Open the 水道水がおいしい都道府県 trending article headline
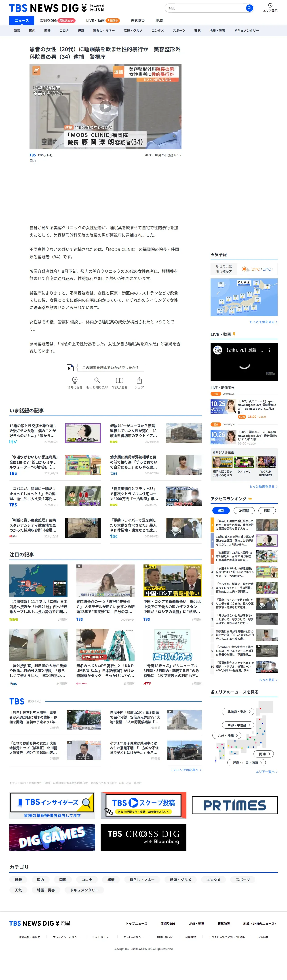The image size is (287, 980). [x=34, y=462]
